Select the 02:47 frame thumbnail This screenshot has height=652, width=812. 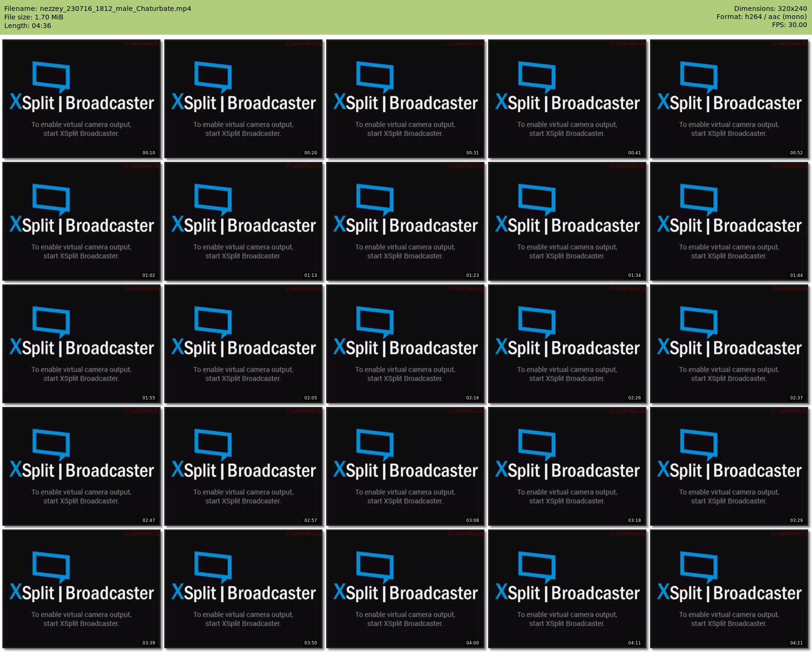click(x=82, y=466)
